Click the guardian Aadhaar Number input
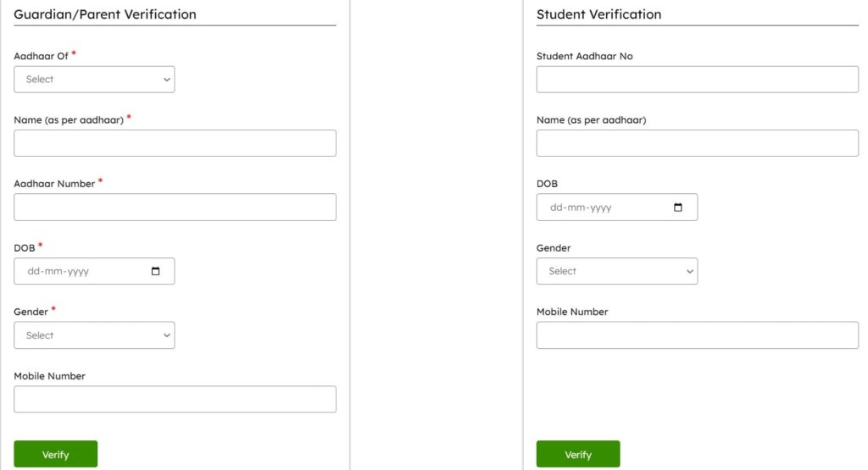 175,207
